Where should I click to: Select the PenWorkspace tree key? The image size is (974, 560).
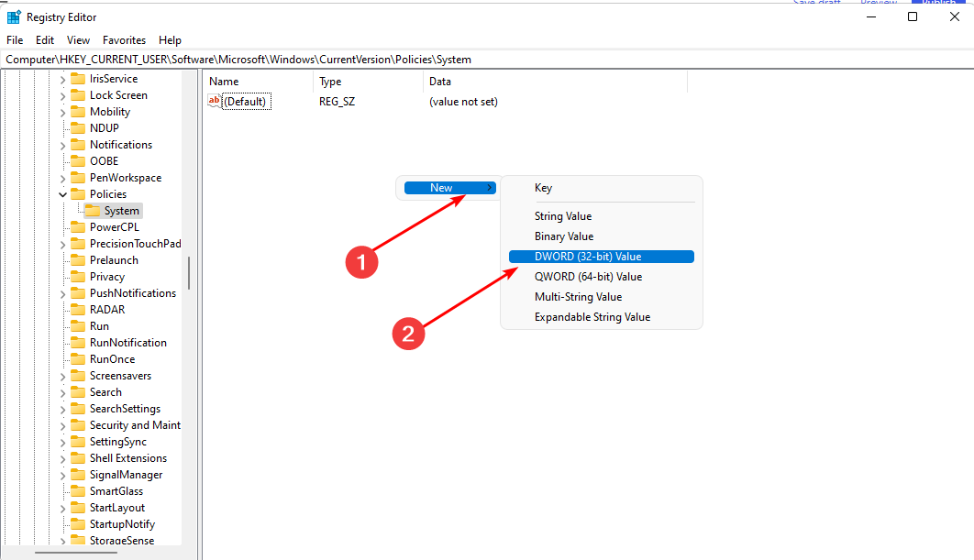point(126,178)
